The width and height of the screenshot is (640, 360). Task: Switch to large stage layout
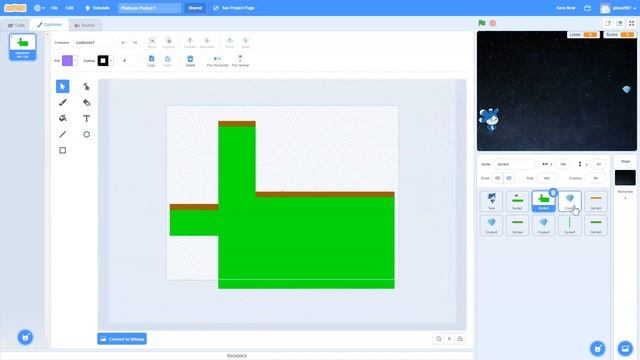click(619, 23)
